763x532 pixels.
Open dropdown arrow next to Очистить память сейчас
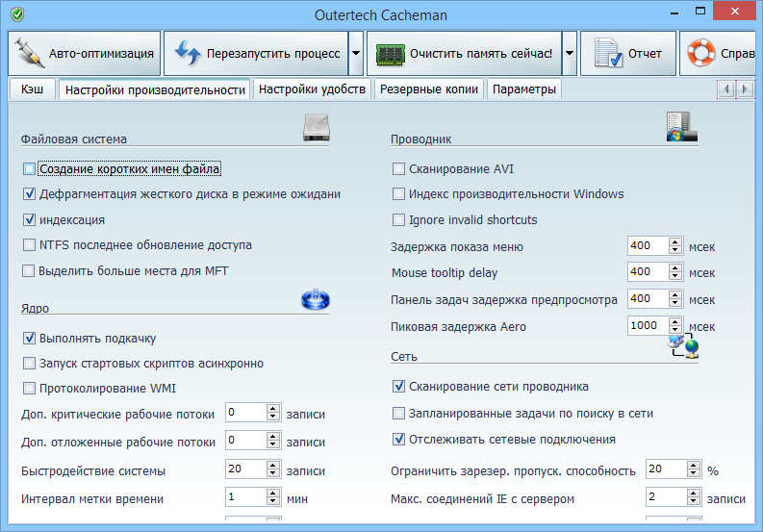pos(570,53)
